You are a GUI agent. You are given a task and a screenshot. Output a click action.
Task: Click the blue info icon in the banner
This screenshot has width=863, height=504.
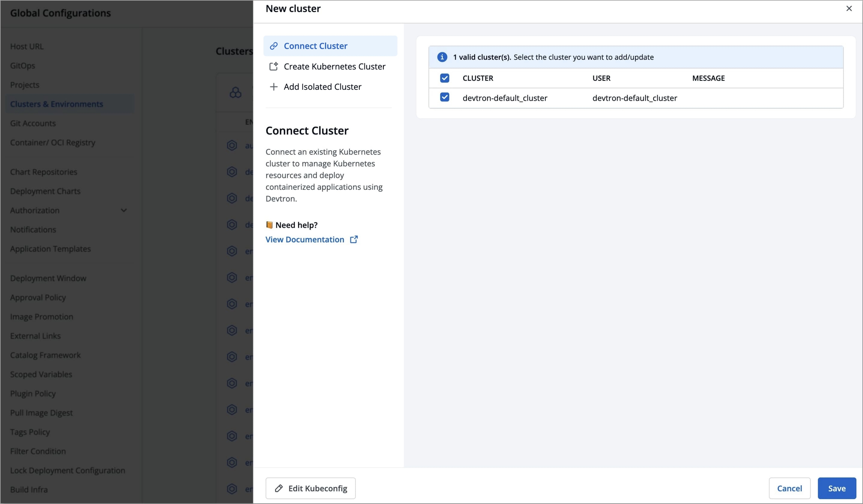(x=442, y=57)
